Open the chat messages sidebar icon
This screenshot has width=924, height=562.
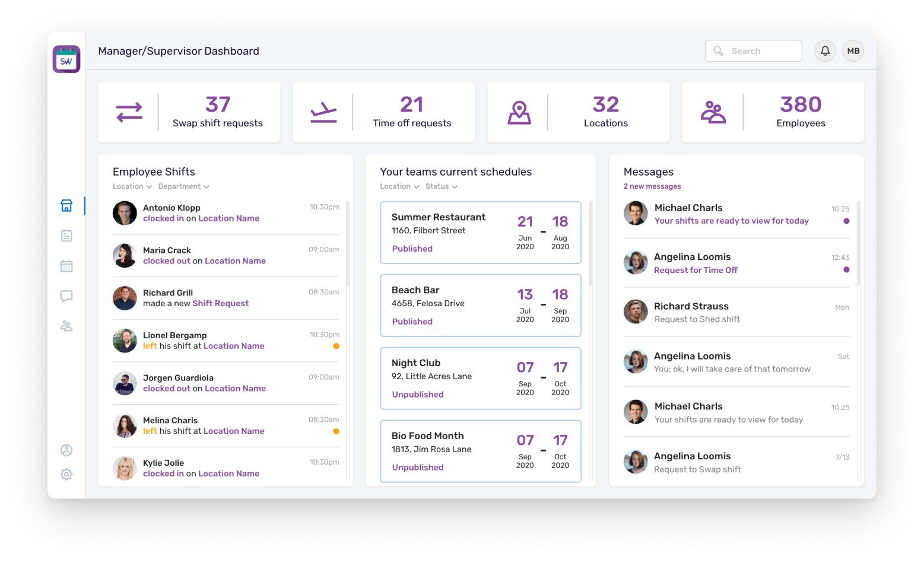(66, 296)
